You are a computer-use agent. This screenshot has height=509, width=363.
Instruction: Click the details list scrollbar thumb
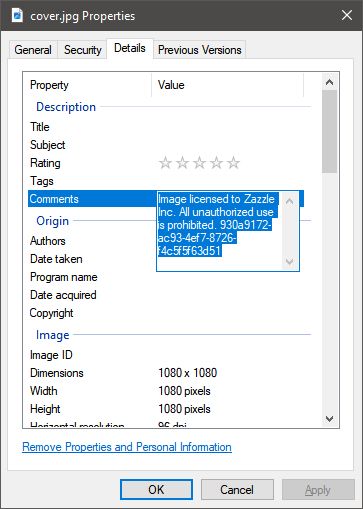click(x=329, y=131)
